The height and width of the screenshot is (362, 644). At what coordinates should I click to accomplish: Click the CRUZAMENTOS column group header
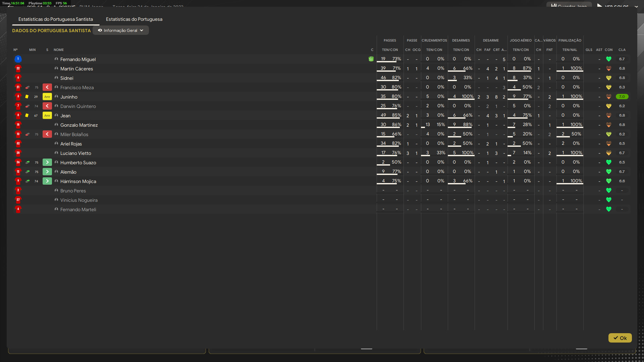tap(434, 40)
